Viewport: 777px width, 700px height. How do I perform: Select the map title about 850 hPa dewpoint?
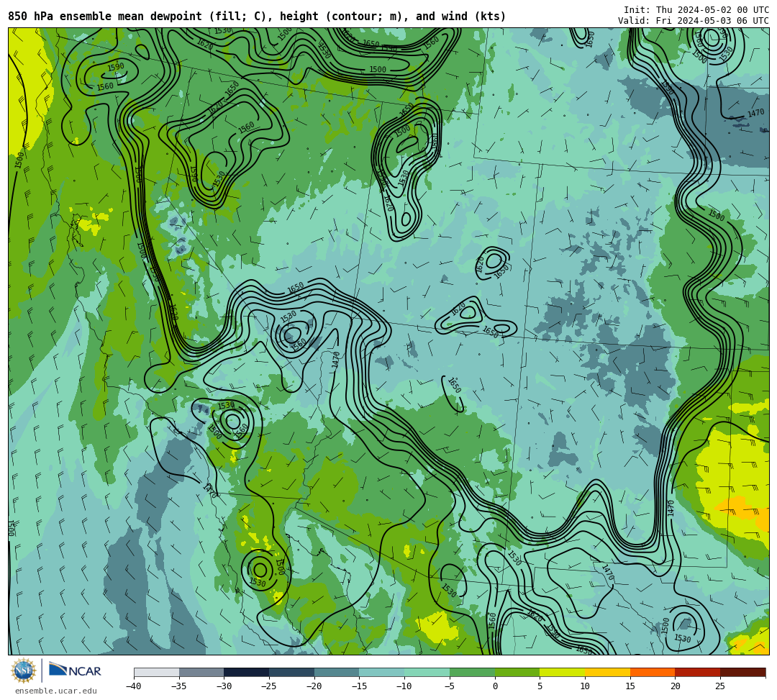click(257, 17)
